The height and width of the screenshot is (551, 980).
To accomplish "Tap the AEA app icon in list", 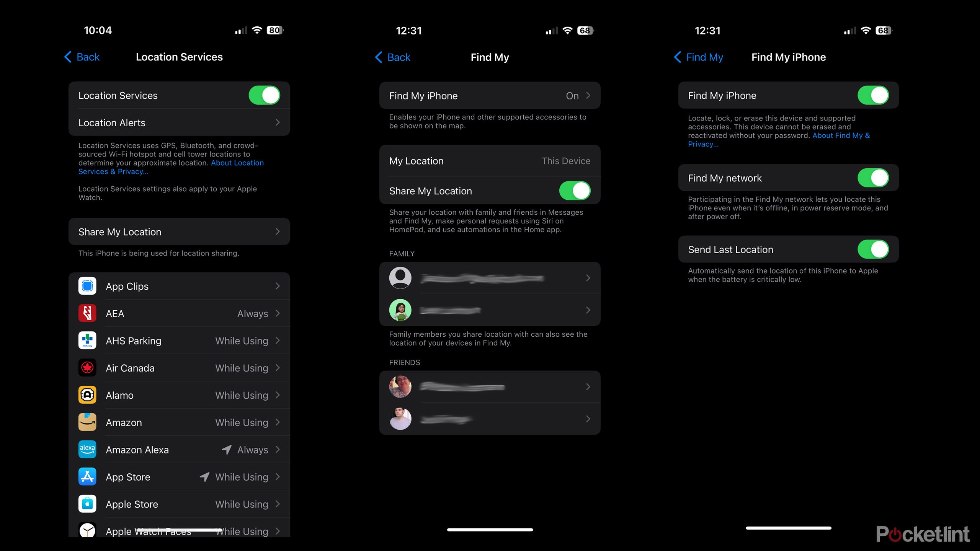I will 88,313.
